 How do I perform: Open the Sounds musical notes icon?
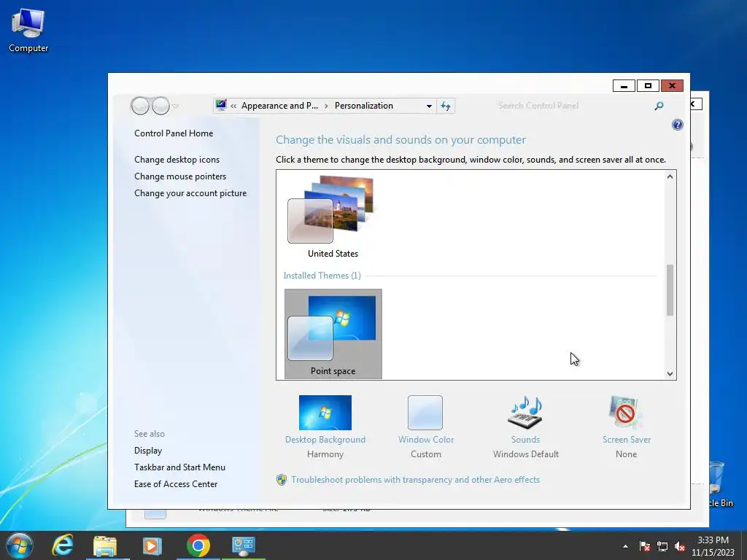(x=525, y=413)
